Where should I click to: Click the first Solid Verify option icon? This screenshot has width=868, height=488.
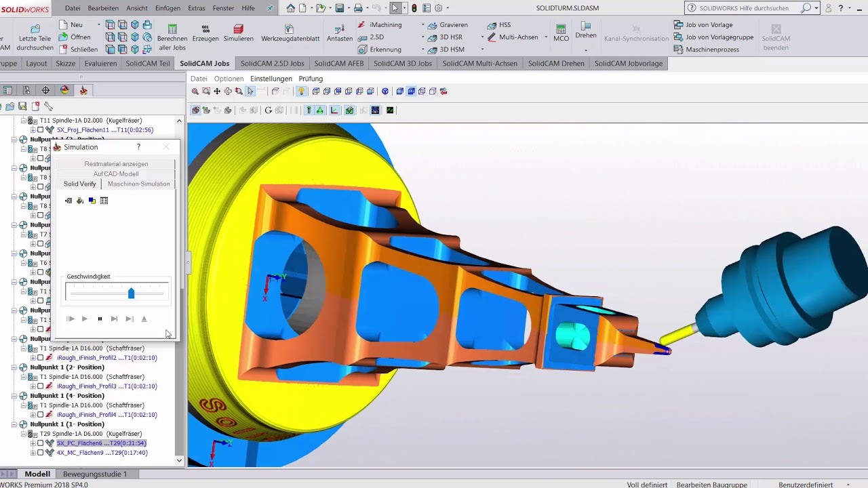pyautogui.click(x=68, y=201)
